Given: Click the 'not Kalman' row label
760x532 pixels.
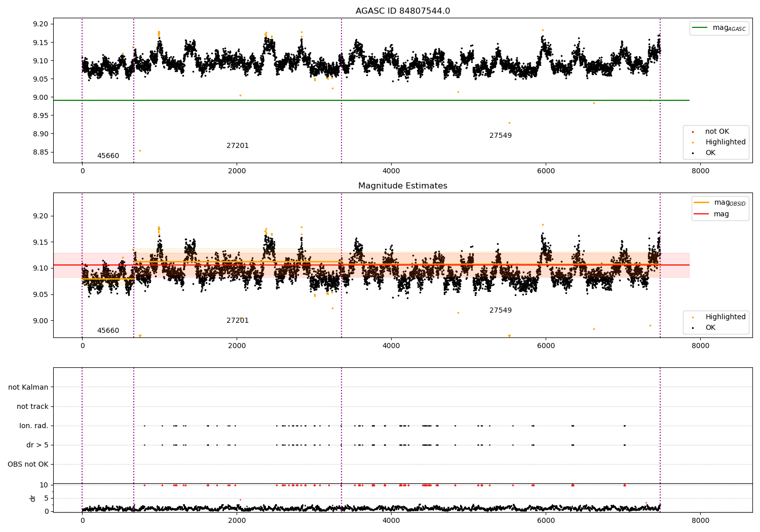Looking at the screenshot, I should coord(28,388).
